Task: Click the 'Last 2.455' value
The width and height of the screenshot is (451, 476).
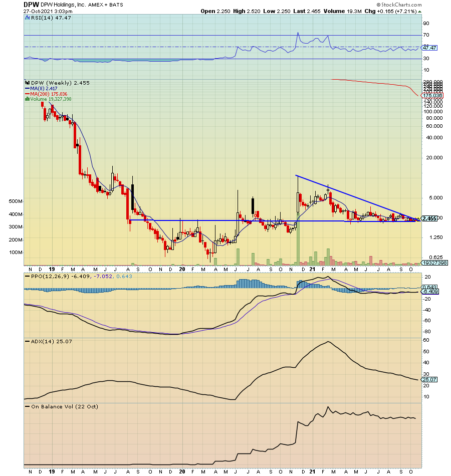Action: (307, 11)
